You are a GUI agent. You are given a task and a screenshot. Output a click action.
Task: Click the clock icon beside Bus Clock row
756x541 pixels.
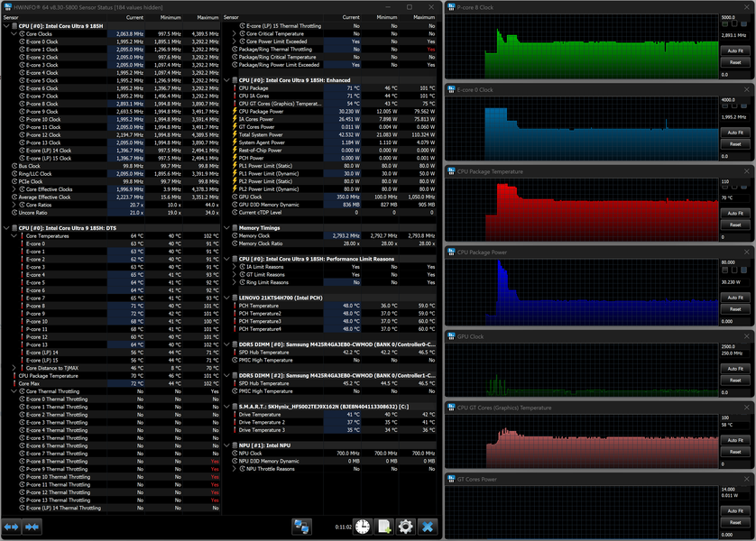[14, 166]
